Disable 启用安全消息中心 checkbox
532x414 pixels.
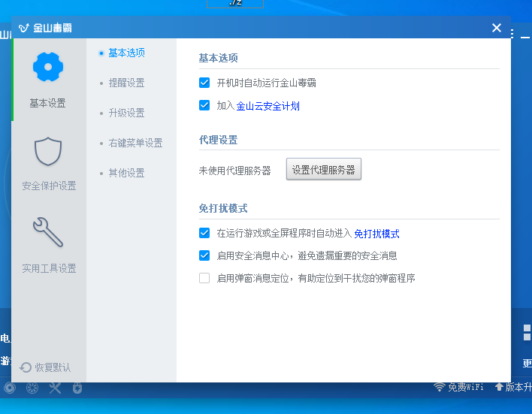[x=204, y=255]
